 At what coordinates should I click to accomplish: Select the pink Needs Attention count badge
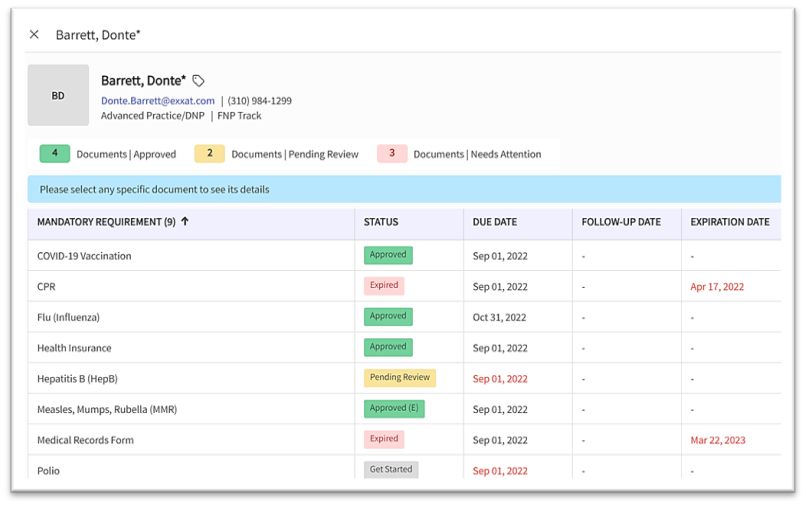[x=392, y=154]
